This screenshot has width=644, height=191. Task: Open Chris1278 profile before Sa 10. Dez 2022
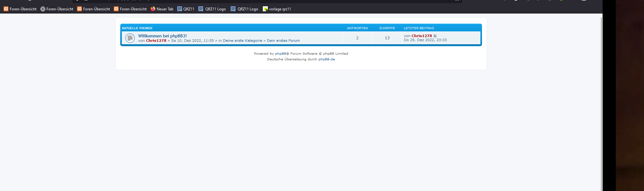point(156,41)
